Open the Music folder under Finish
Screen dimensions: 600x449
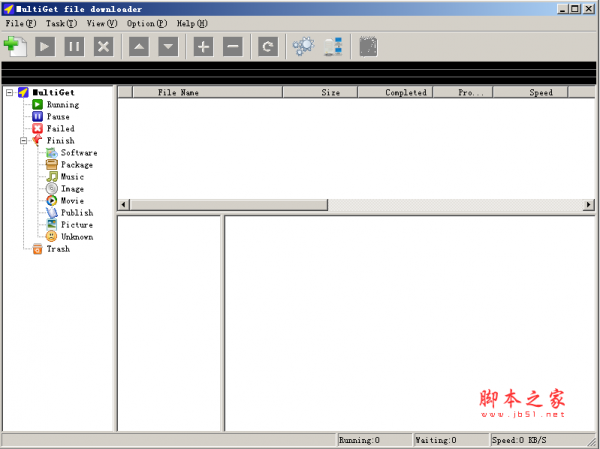click(x=72, y=177)
